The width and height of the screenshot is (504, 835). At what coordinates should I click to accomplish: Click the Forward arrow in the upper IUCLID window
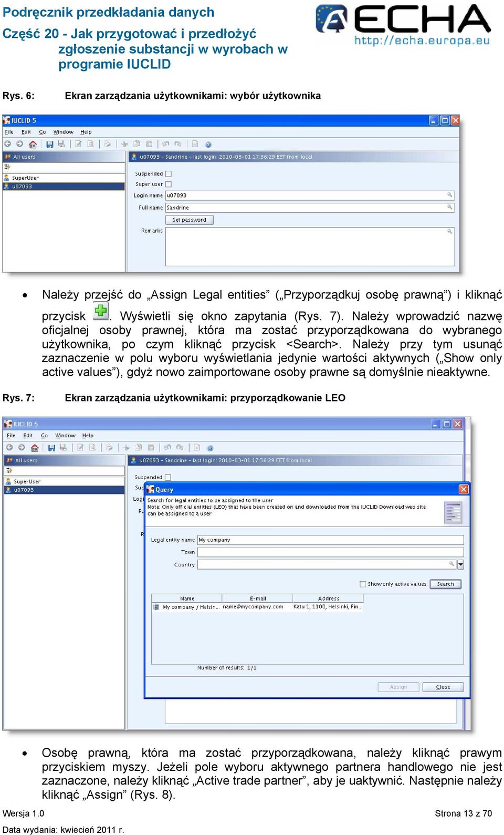coord(19,144)
